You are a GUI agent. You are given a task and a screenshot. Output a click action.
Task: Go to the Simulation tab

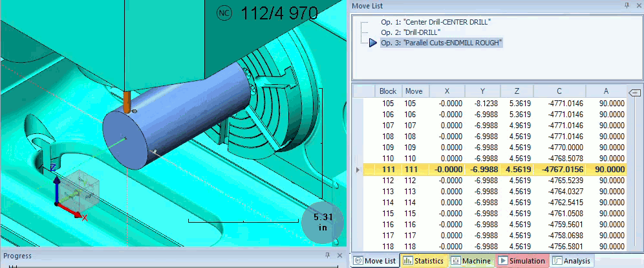522,261
